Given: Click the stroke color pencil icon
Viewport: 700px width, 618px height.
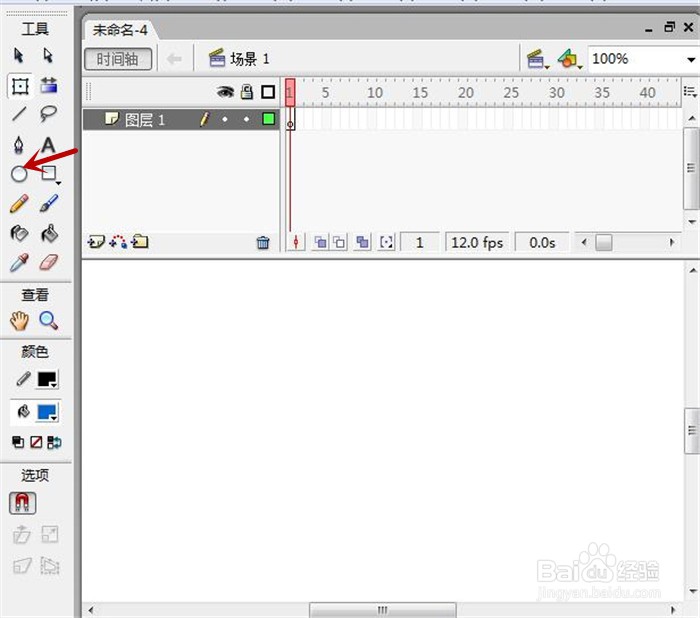Looking at the screenshot, I should click(x=23, y=379).
